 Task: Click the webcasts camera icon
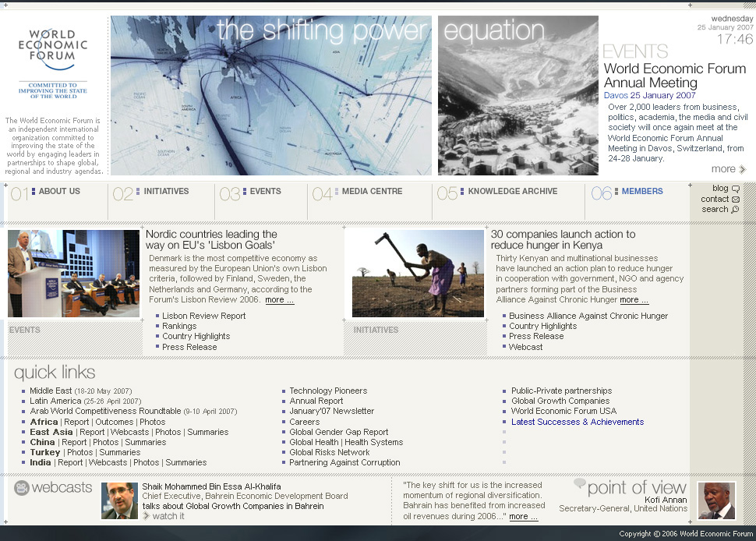22,488
